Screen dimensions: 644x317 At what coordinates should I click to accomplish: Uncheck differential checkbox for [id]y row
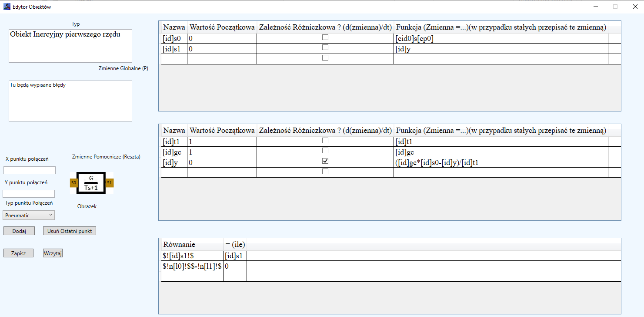[325, 161]
